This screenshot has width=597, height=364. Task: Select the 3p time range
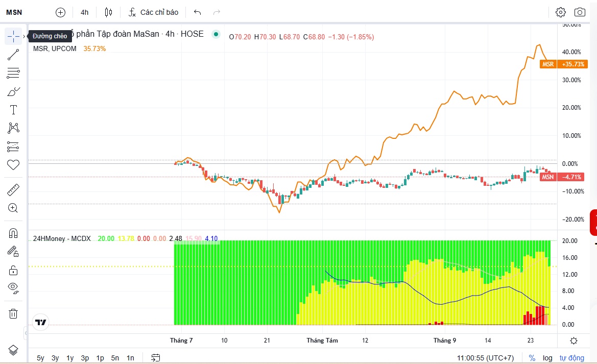[85, 358]
